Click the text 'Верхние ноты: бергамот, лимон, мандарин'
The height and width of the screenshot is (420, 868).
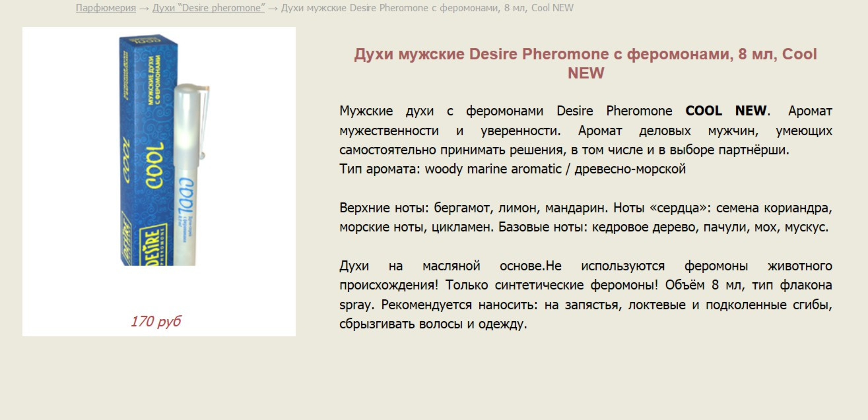tap(473, 208)
